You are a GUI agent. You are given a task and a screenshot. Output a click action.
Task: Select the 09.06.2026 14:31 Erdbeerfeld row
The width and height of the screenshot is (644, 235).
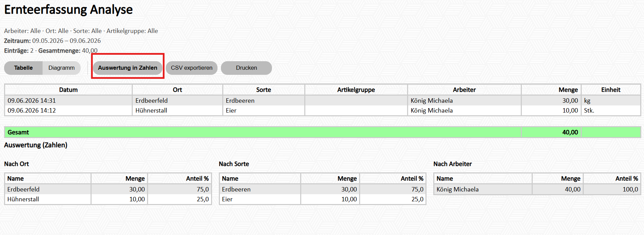point(322,101)
